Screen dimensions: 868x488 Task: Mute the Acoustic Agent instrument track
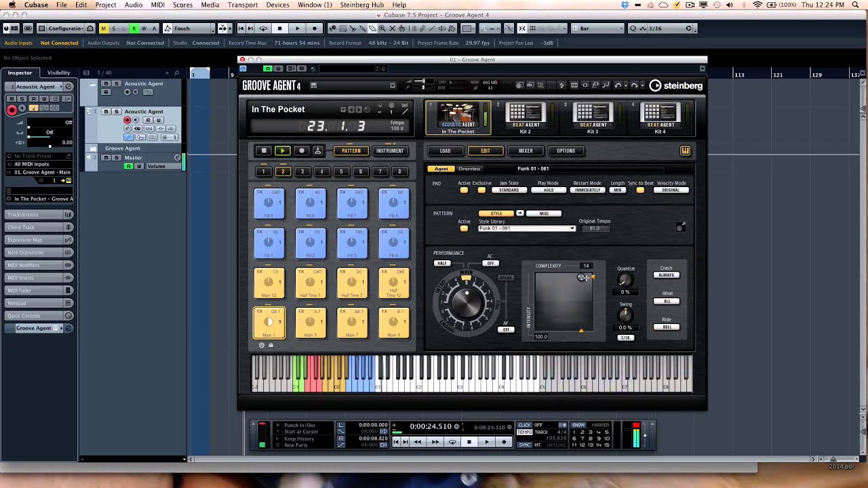click(x=107, y=111)
